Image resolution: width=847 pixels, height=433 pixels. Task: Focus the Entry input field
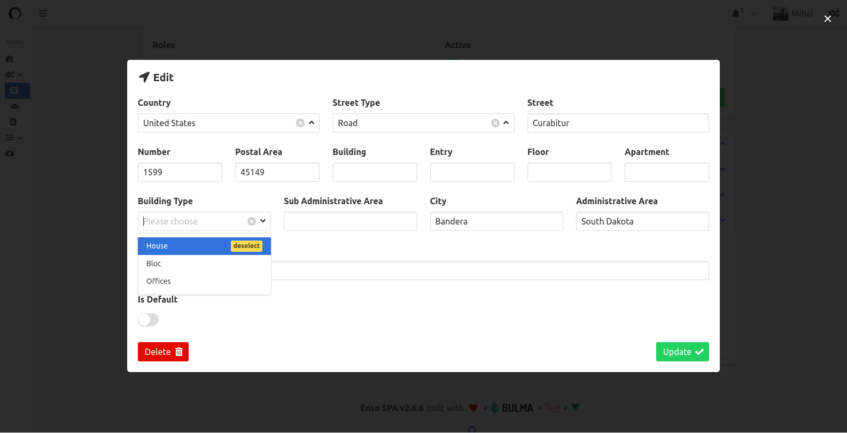[x=472, y=172]
